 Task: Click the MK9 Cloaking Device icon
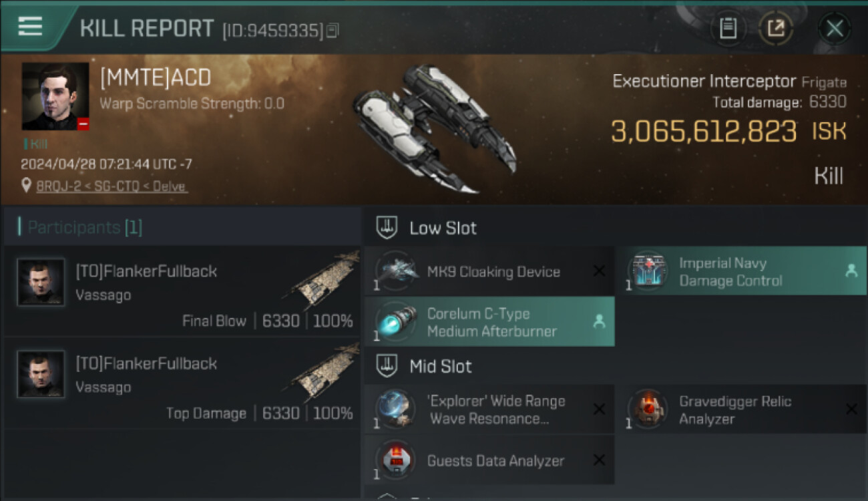click(x=396, y=271)
